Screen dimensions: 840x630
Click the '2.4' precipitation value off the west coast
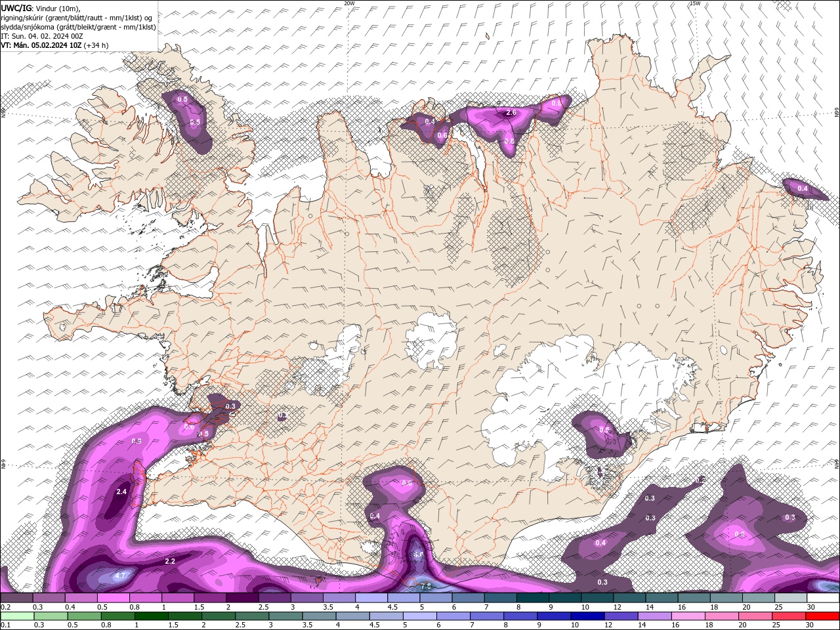[x=121, y=492]
